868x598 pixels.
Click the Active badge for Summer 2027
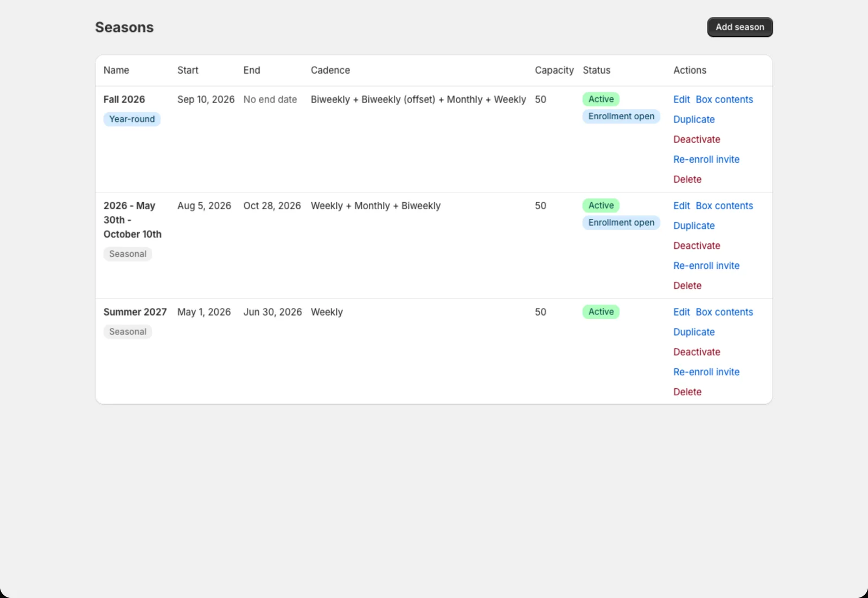(x=601, y=312)
